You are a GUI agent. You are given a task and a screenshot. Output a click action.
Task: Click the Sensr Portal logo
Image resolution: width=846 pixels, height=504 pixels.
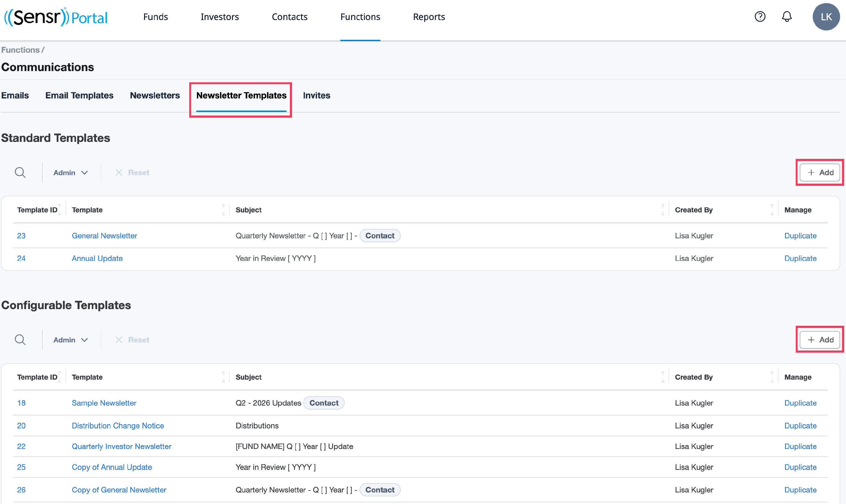click(56, 17)
